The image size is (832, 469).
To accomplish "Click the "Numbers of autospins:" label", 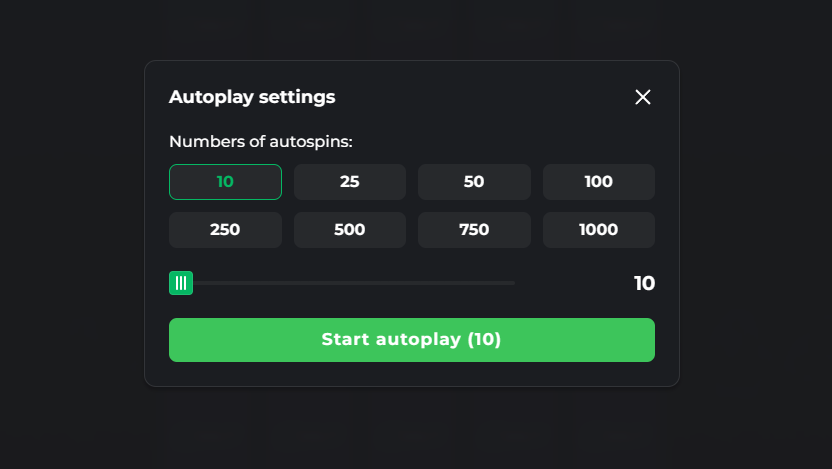I will (x=261, y=142).
